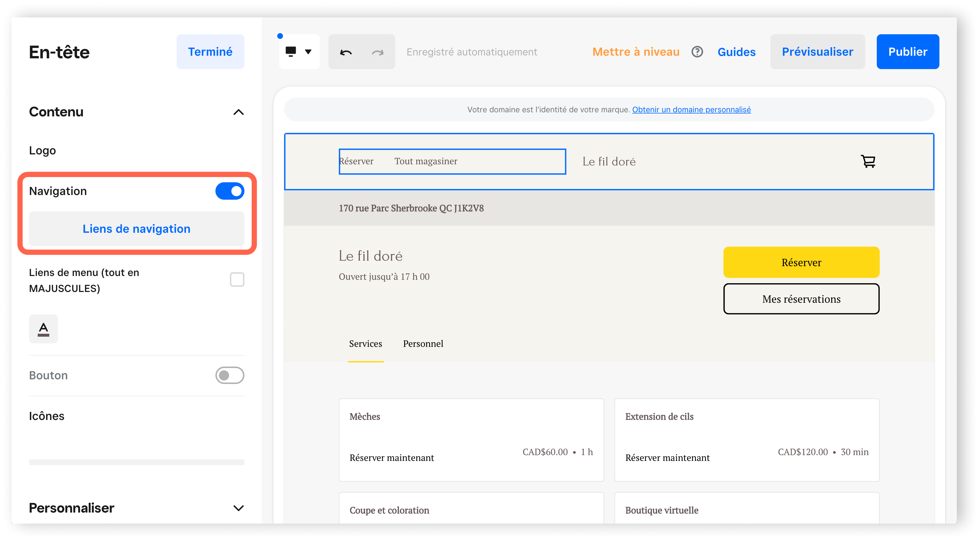Open the Icônes settings item
Screen dimensions: 980x541
click(46, 416)
